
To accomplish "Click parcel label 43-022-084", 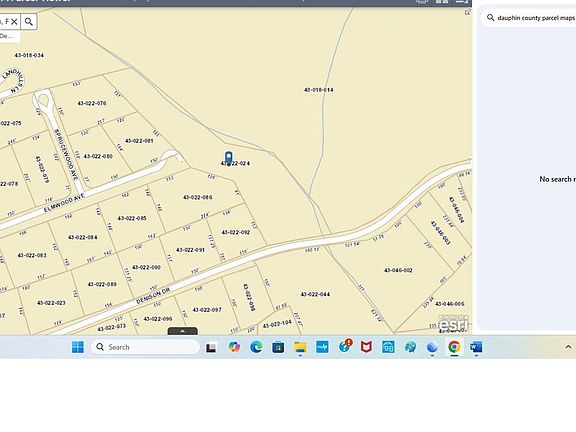I will tap(83, 237).
